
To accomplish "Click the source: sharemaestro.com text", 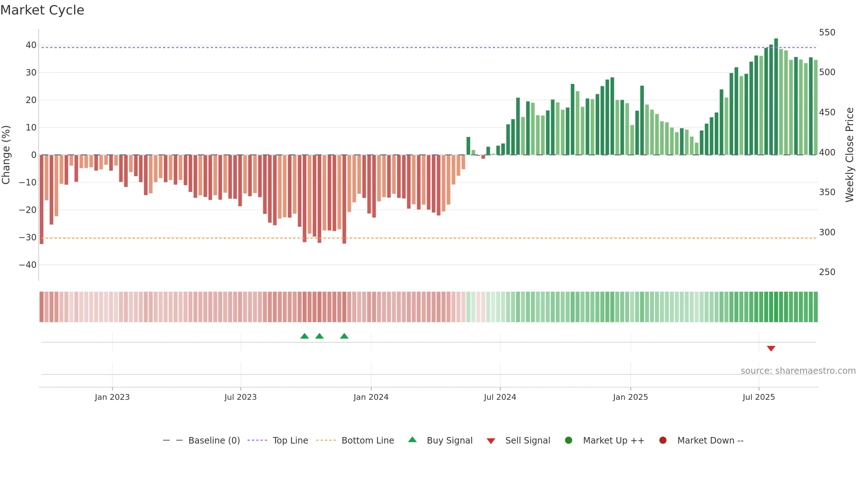I will [x=798, y=371].
